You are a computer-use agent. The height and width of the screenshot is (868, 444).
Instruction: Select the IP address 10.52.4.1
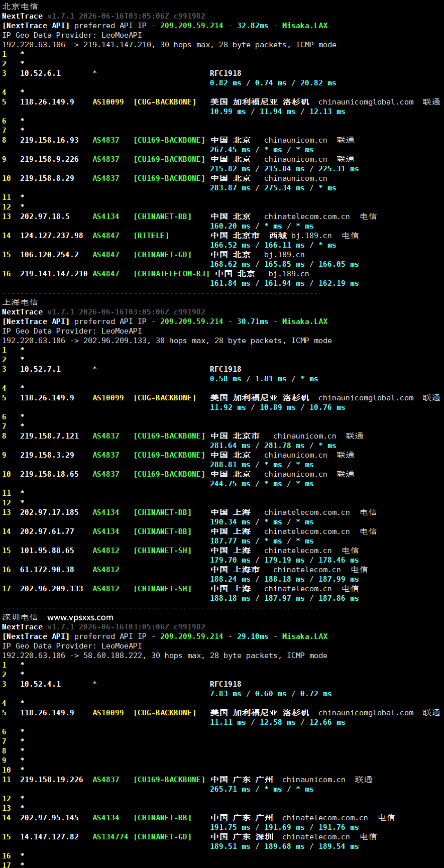click(x=40, y=684)
